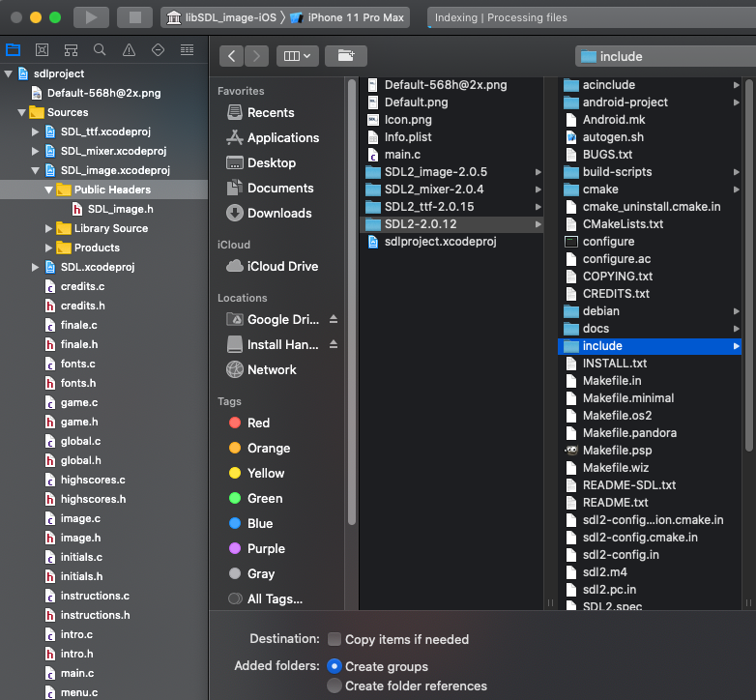
Task: Expand Library Source group triangle
Action: (48, 228)
